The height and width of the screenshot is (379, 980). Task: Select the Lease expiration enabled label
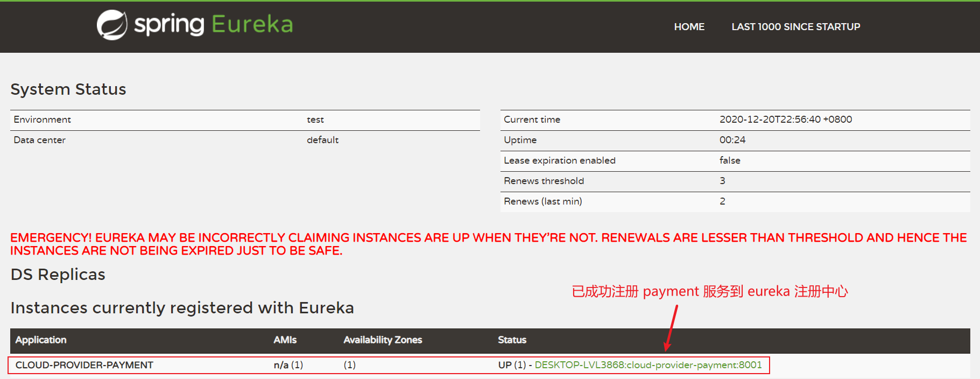[560, 160]
